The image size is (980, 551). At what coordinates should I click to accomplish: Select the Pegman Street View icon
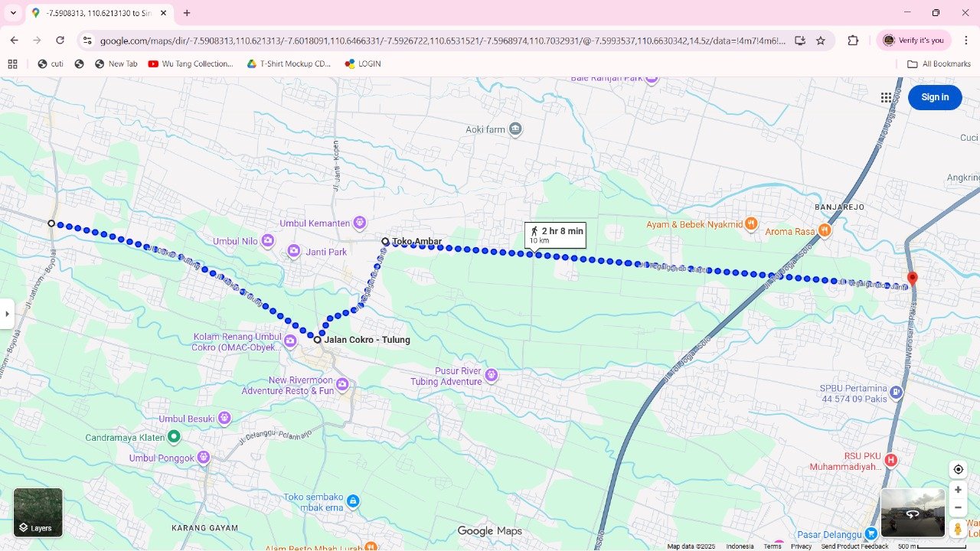tap(958, 529)
